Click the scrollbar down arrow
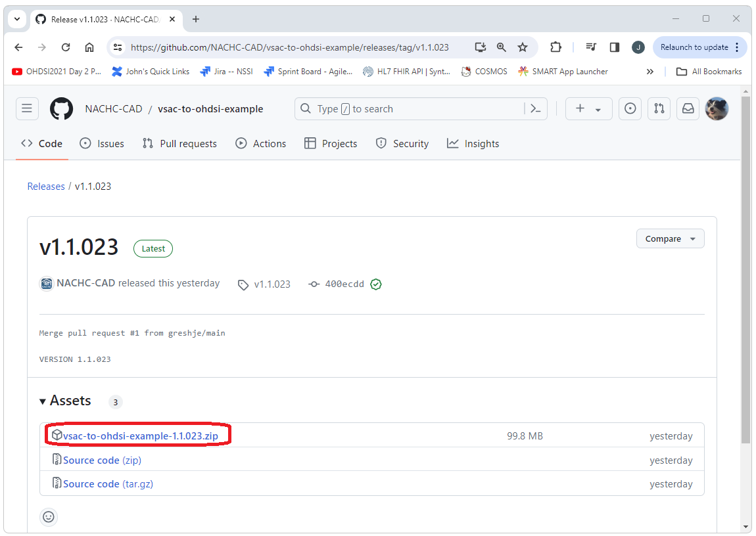 [x=746, y=527]
